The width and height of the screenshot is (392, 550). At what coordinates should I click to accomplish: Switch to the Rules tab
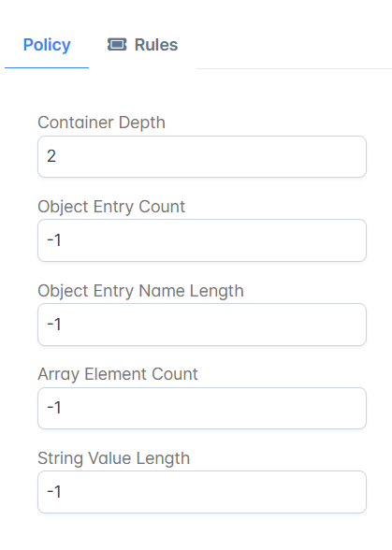pyautogui.click(x=142, y=45)
